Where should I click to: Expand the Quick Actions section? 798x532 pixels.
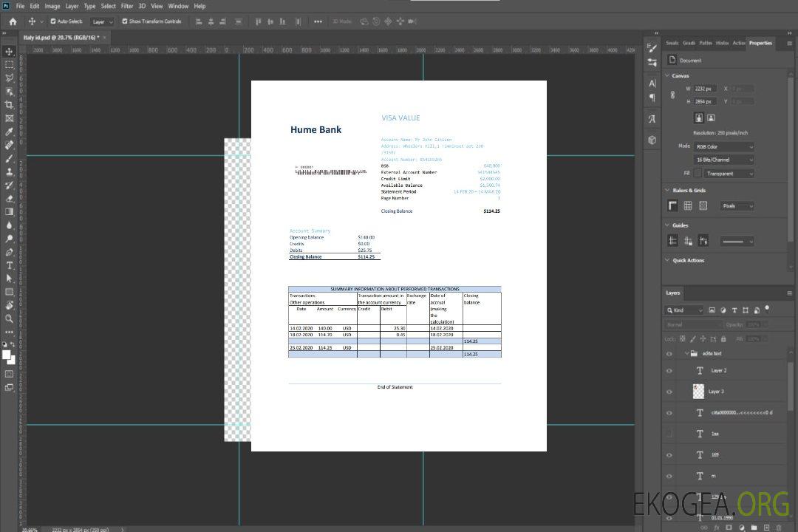(x=668, y=260)
